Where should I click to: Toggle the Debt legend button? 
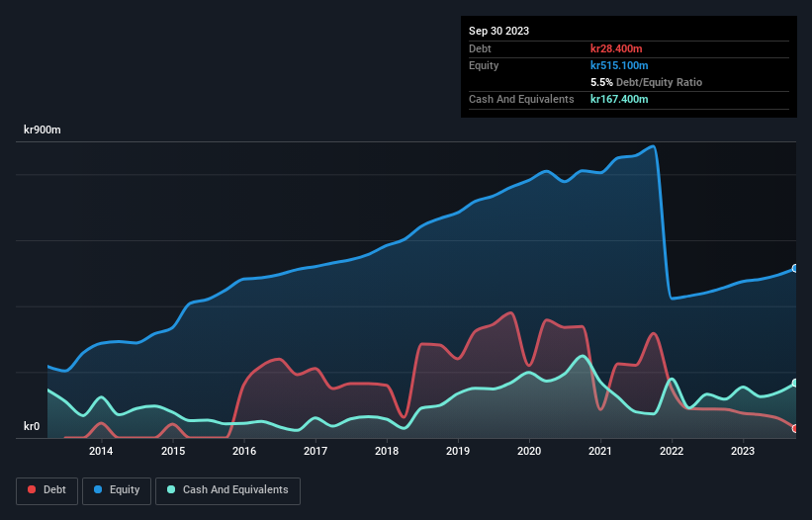point(47,490)
